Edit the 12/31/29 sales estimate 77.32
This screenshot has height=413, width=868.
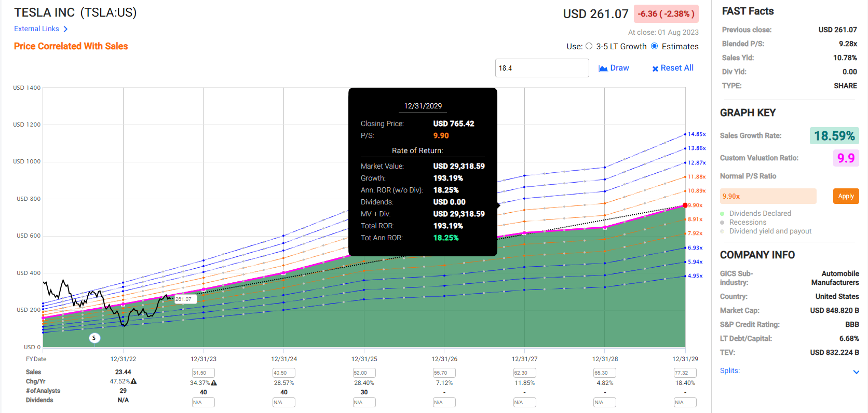685,373
